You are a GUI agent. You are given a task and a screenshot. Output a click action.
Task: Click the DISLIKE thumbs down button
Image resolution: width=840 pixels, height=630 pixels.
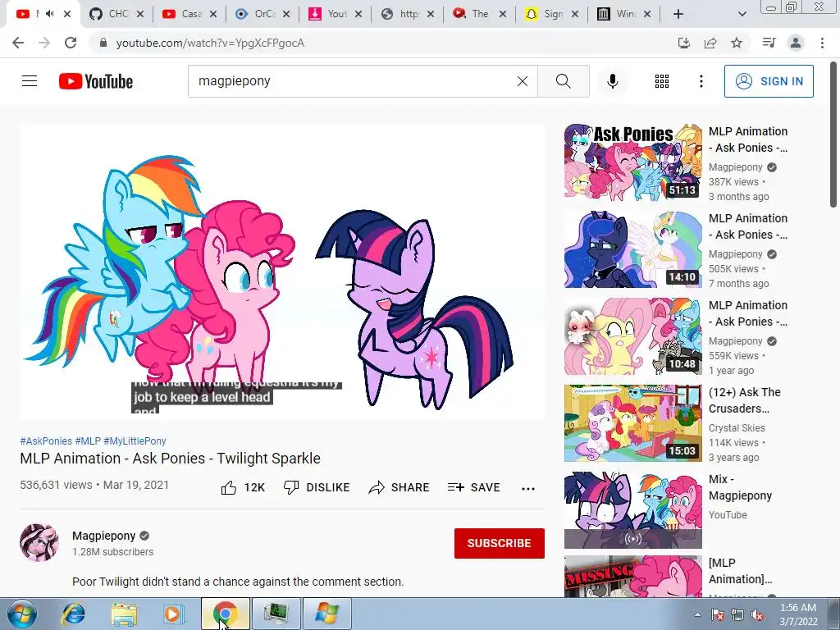(317, 487)
